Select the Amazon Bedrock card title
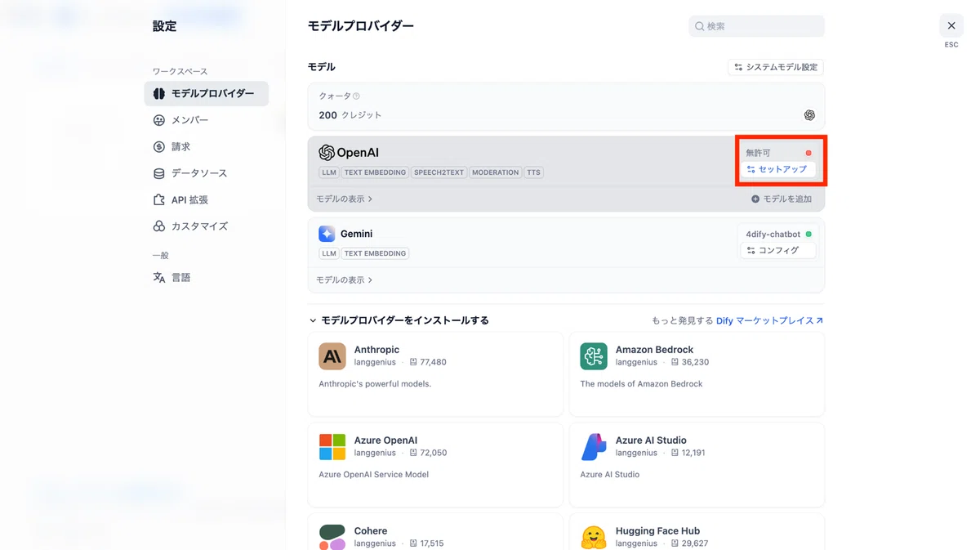Viewport: 980px width, 550px height. pyautogui.click(x=654, y=350)
